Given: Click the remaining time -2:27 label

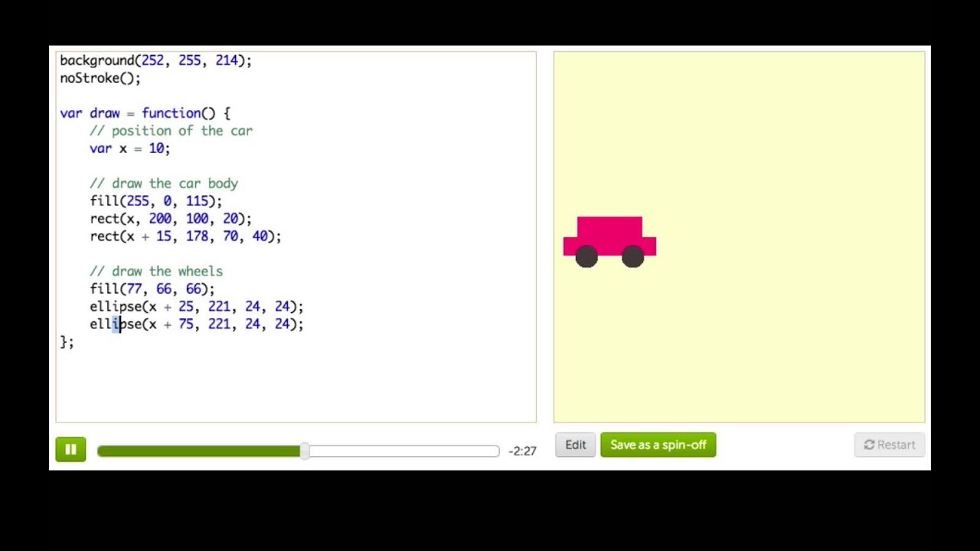Looking at the screenshot, I should 523,451.
